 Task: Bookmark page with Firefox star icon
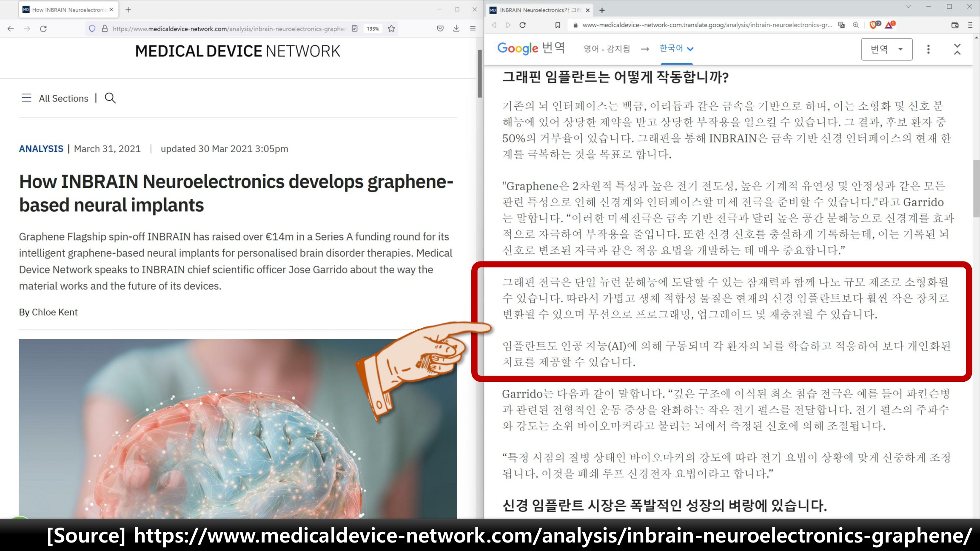tap(391, 29)
